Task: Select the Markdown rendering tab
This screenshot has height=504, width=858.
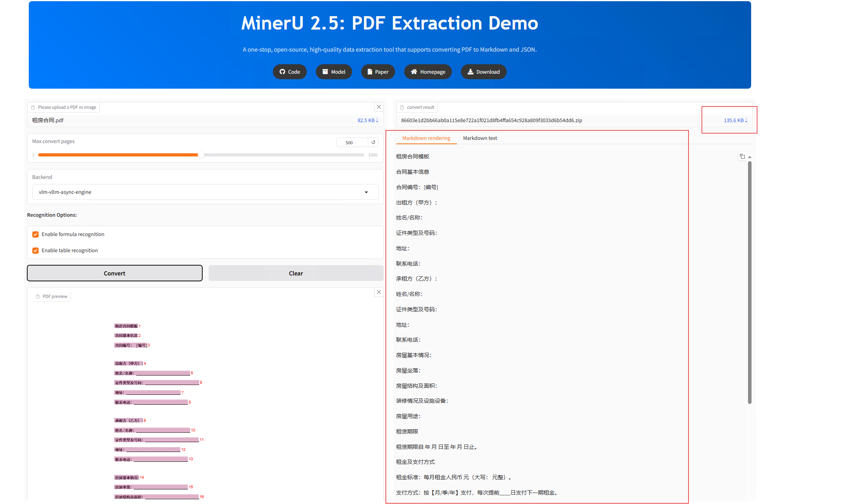Action: (426, 138)
